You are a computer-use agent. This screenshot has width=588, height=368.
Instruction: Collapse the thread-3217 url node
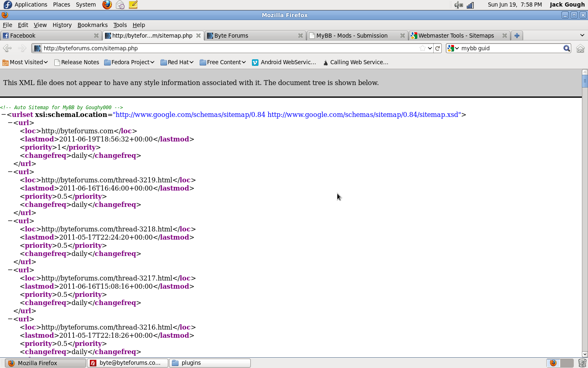pyautogui.click(x=10, y=270)
